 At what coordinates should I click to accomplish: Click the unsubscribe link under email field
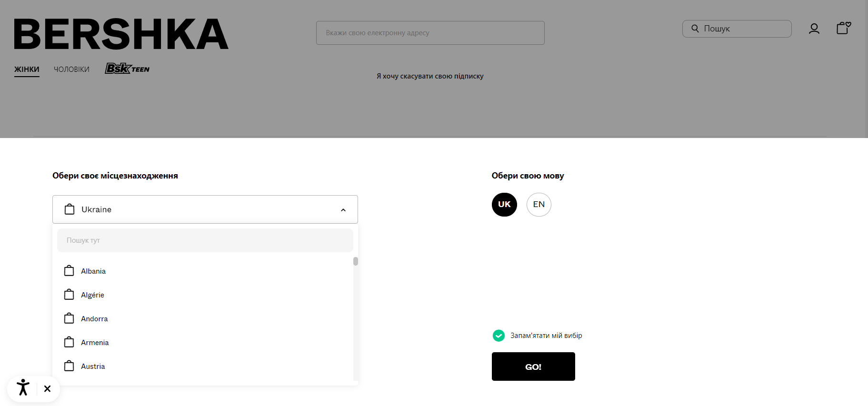click(430, 76)
